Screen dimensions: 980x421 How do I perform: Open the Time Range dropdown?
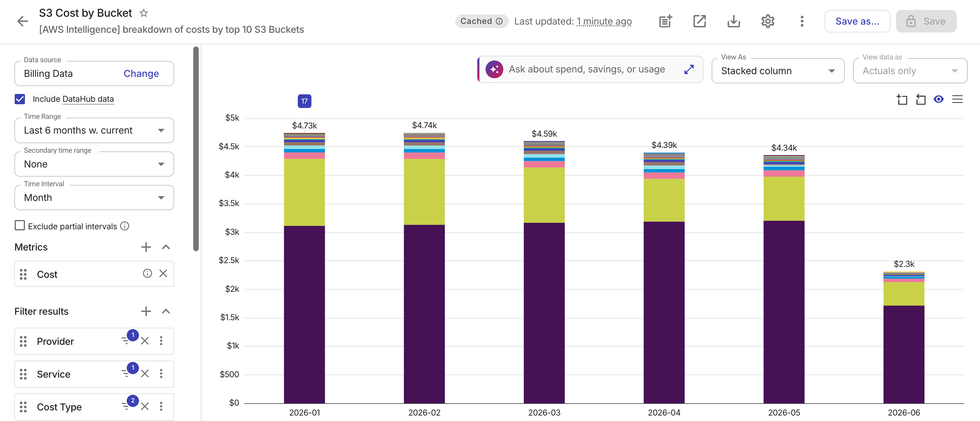click(x=94, y=130)
